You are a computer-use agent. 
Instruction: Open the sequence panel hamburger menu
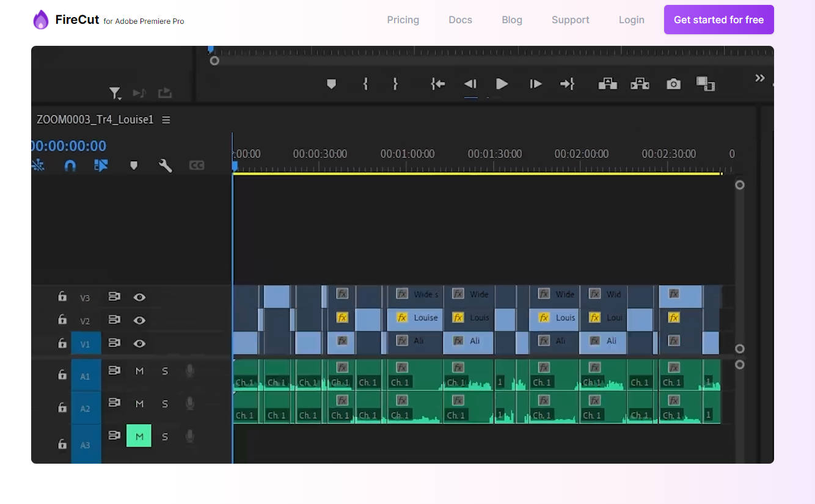pyautogui.click(x=166, y=120)
